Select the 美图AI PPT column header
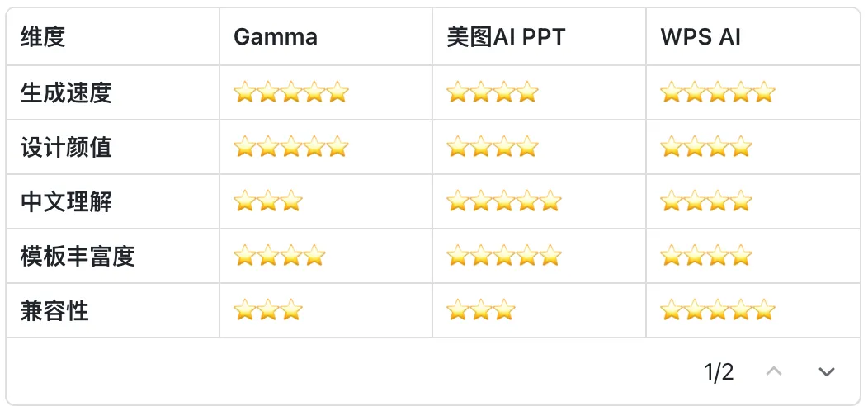 506,37
